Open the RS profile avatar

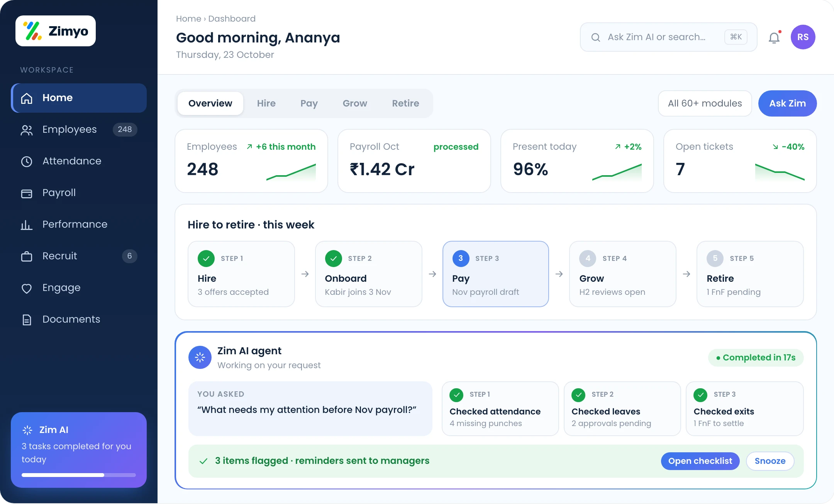pyautogui.click(x=803, y=37)
